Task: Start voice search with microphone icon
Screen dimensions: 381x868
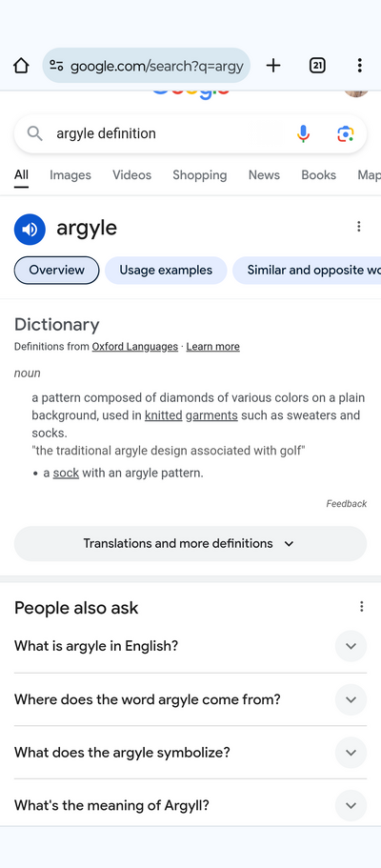Action: coord(303,134)
